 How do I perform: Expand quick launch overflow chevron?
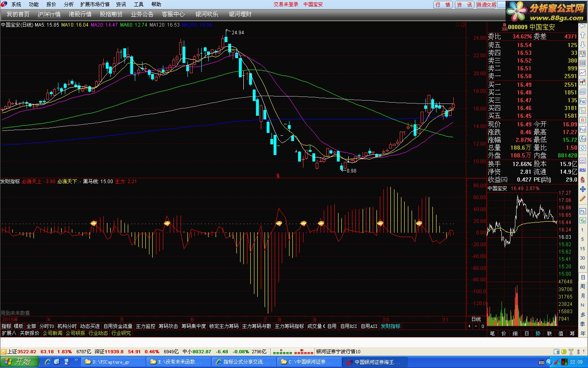(x=76, y=360)
